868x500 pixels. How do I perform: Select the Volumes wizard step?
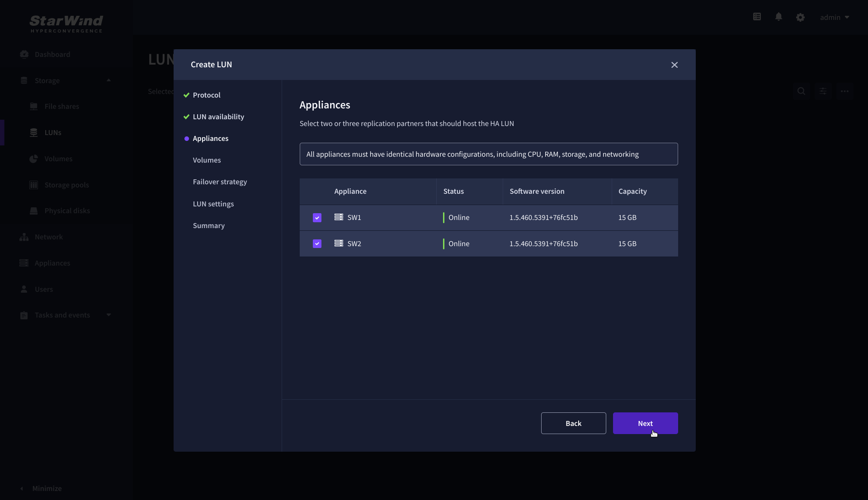[207, 160]
